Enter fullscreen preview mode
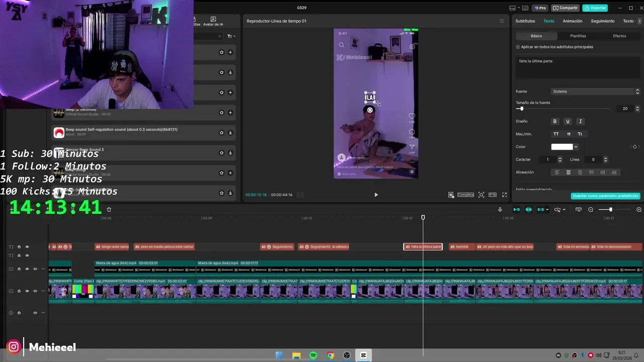Viewport: 644px width, 362px height. pyautogui.click(x=505, y=195)
